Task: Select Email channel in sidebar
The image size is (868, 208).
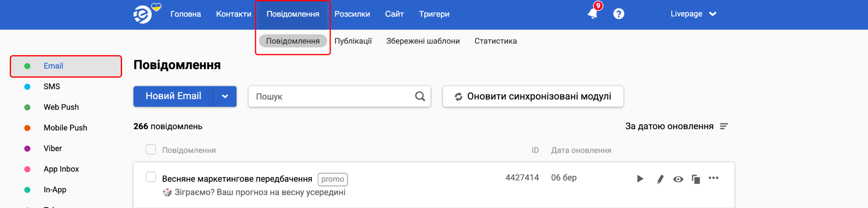Action: pos(66,66)
